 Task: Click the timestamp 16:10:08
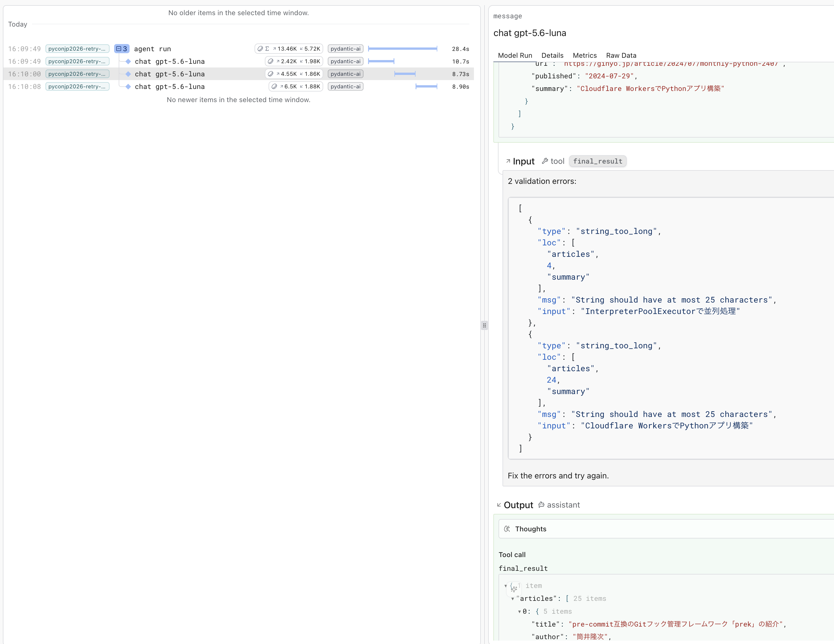pos(24,87)
